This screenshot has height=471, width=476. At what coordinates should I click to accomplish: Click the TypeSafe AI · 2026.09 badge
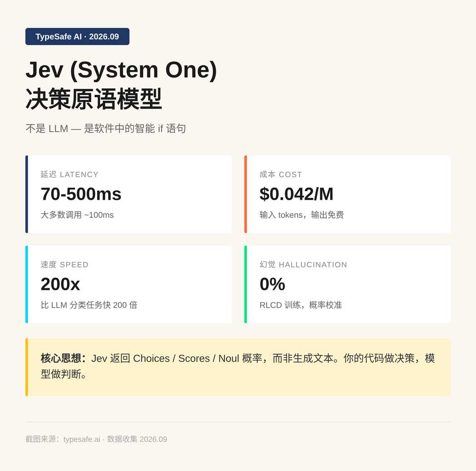(x=77, y=36)
